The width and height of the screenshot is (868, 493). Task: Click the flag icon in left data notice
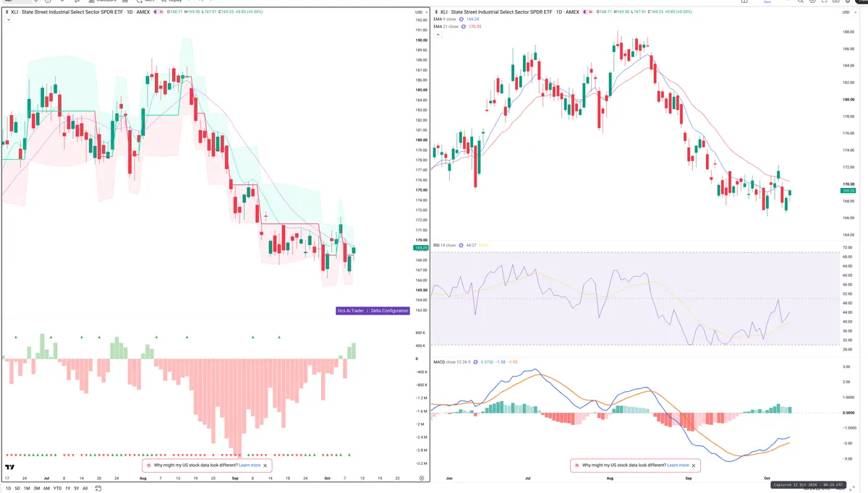[x=149, y=466]
